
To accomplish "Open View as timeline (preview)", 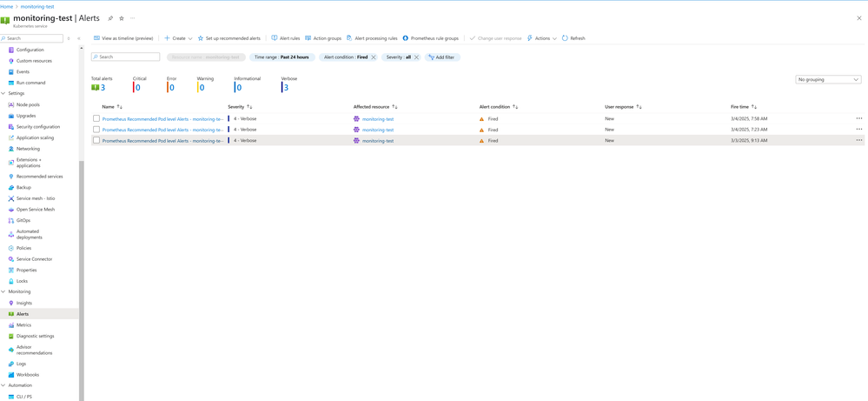I will tap(123, 38).
